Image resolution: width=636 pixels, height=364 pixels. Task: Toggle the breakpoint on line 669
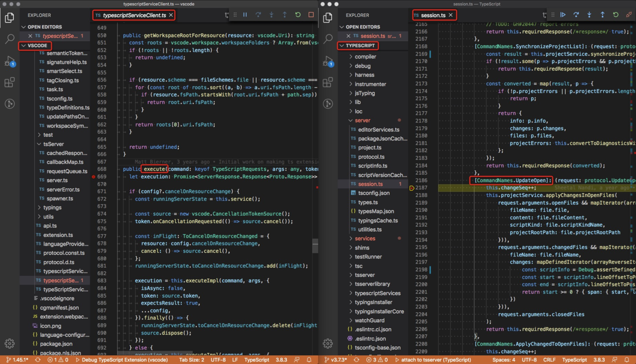pyautogui.click(x=94, y=177)
